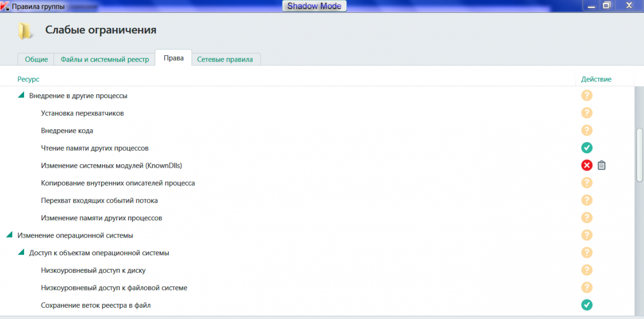
Task: Select row Перехват входящих событий потока
Action: pyautogui.click(x=317, y=201)
